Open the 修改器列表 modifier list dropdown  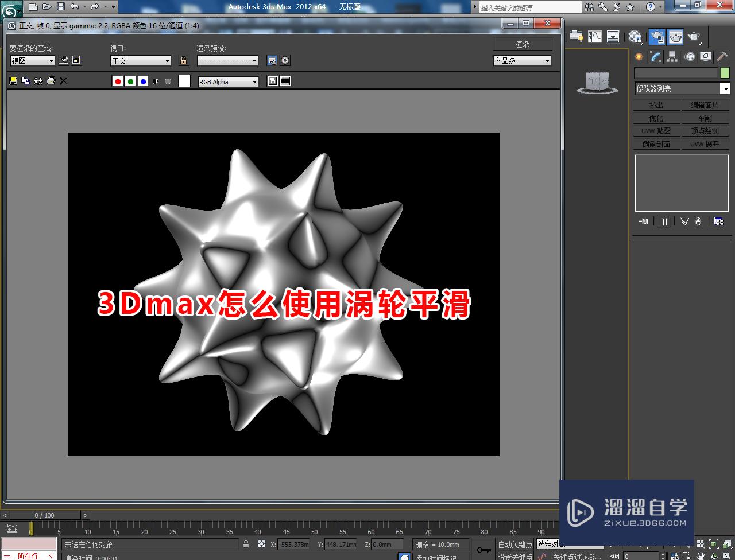[682, 88]
